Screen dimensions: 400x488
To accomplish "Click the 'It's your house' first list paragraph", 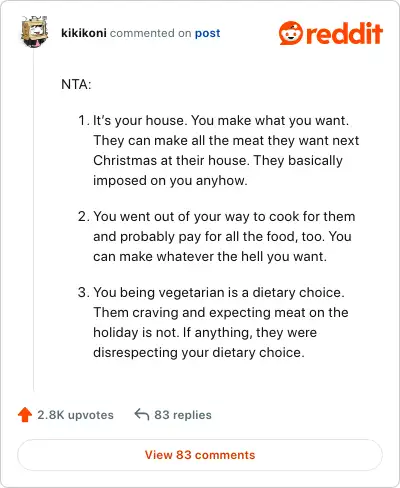I will (226, 150).
